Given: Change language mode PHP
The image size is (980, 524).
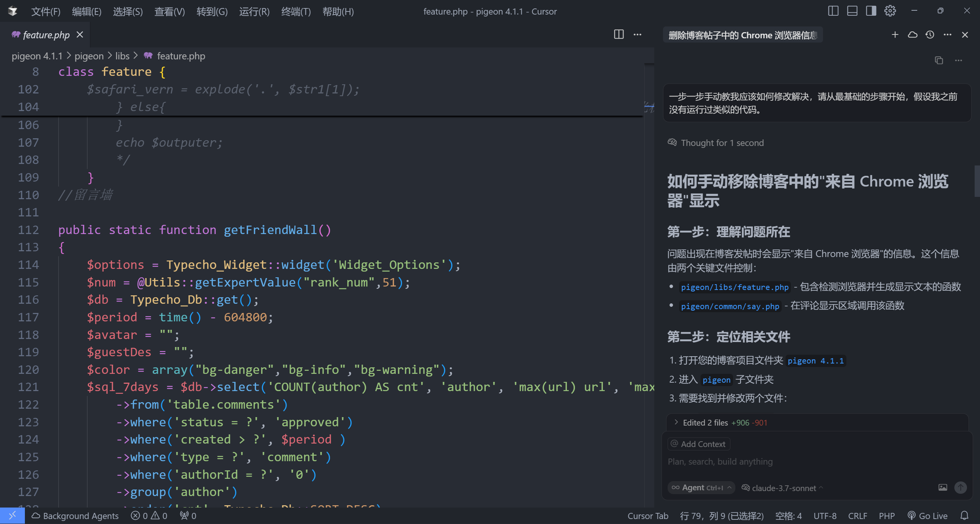Looking at the screenshot, I should [x=887, y=516].
